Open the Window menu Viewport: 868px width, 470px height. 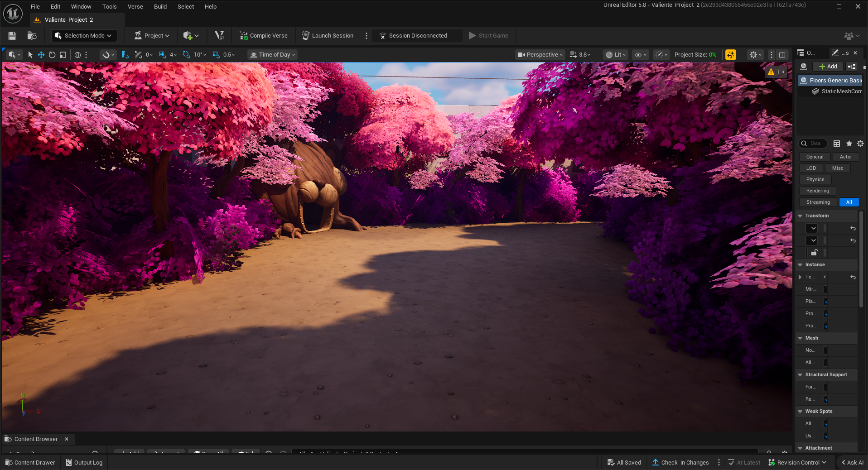click(x=81, y=7)
